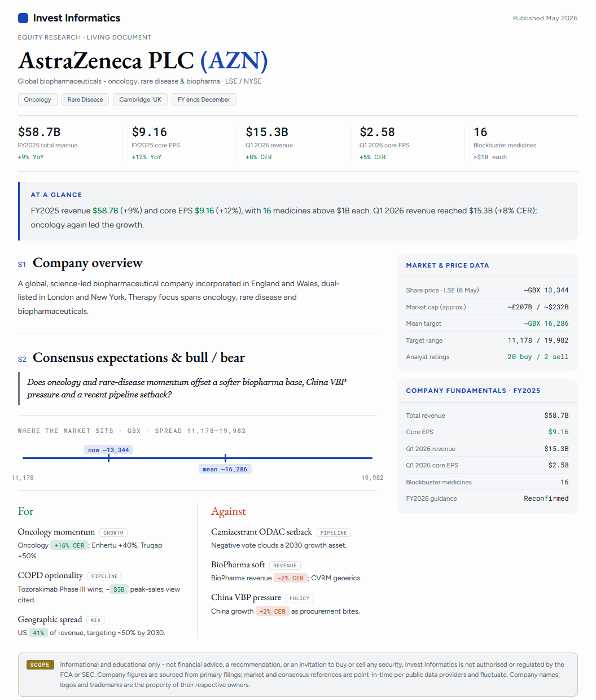This screenshot has width=596, height=700.
Task: Click the For column heading
Action: pyautogui.click(x=25, y=511)
